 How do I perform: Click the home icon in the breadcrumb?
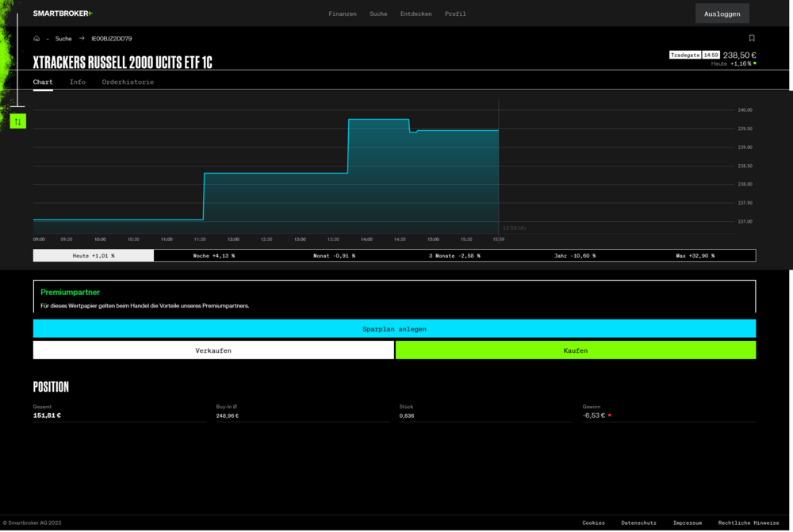[x=36, y=37]
